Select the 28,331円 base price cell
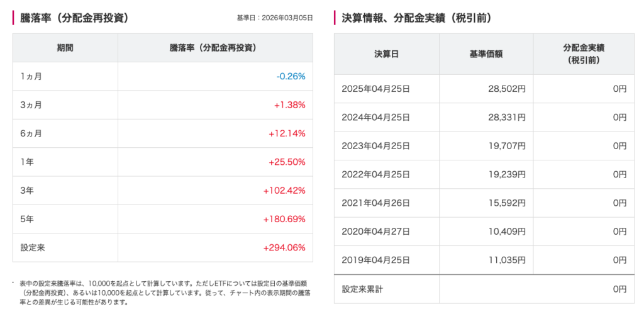The width and height of the screenshot is (644, 314). click(506, 117)
